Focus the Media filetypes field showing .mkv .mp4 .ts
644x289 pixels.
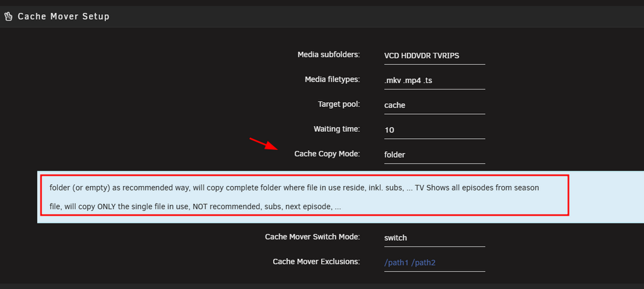point(435,80)
